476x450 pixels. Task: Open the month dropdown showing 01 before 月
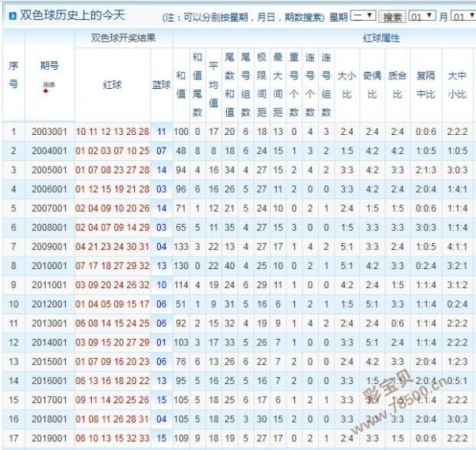point(422,16)
